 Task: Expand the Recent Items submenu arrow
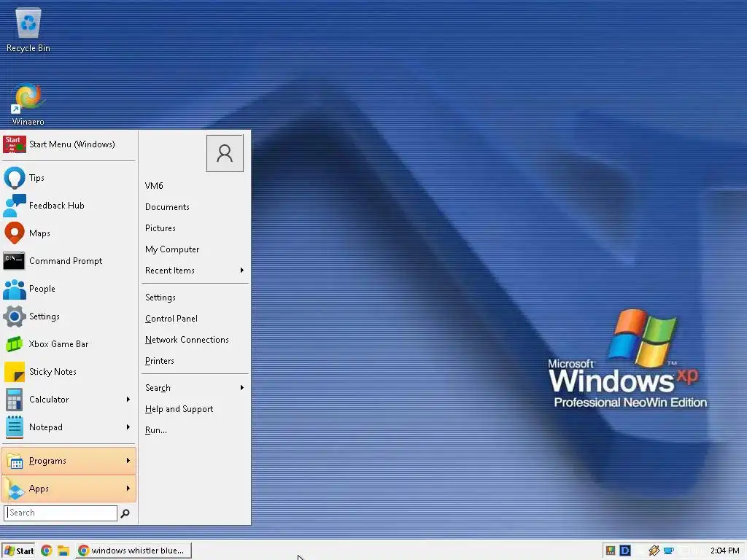pos(242,271)
